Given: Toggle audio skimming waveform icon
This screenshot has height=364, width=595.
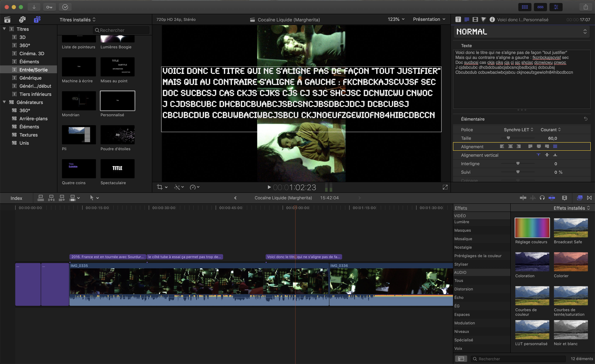Looking at the screenshot, I should (x=532, y=198).
